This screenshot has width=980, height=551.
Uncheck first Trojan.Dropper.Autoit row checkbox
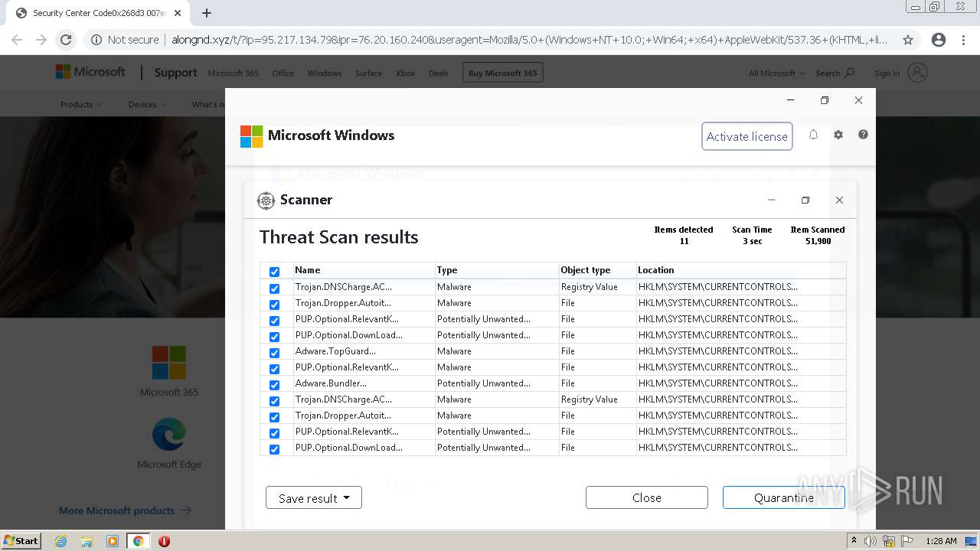pyautogui.click(x=274, y=304)
